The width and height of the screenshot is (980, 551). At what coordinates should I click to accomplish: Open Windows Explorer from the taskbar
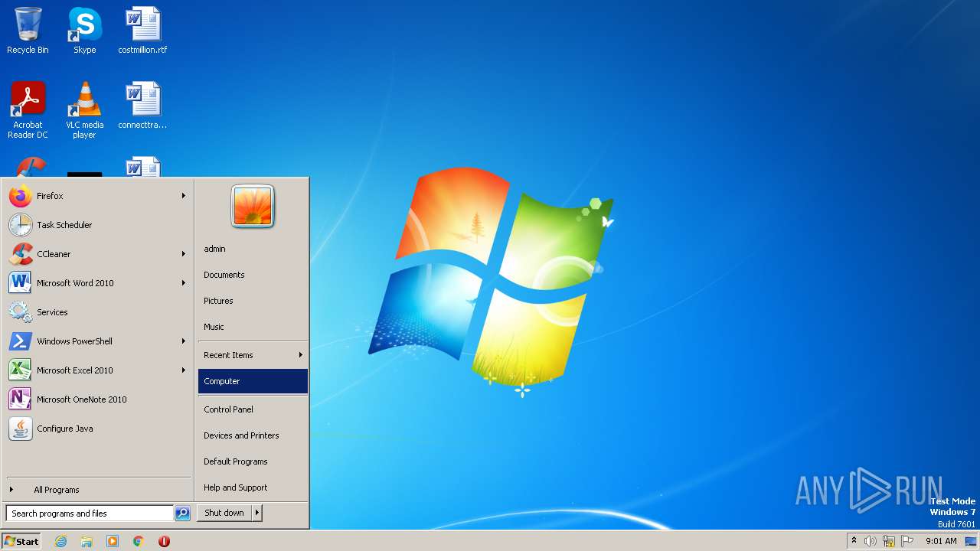pos(87,541)
